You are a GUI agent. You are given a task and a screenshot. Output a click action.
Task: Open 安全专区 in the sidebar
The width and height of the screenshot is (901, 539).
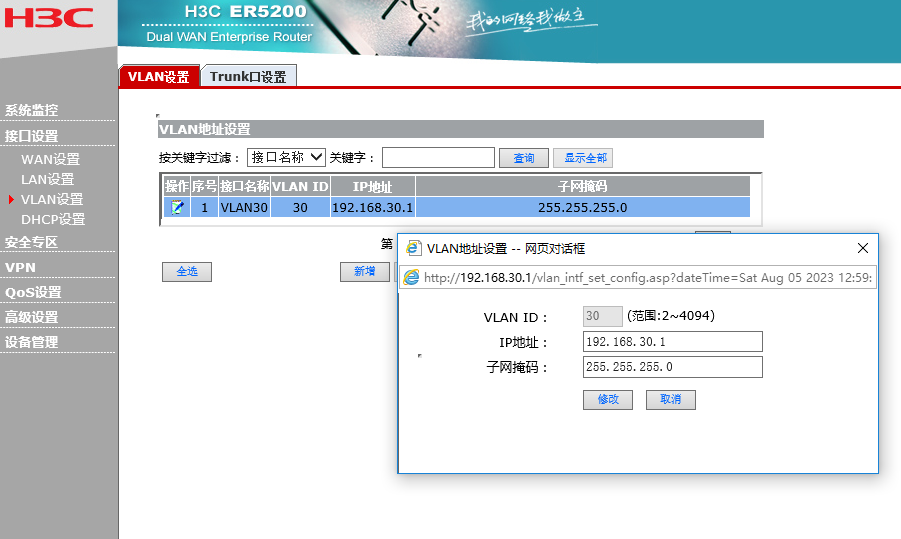coord(32,242)
